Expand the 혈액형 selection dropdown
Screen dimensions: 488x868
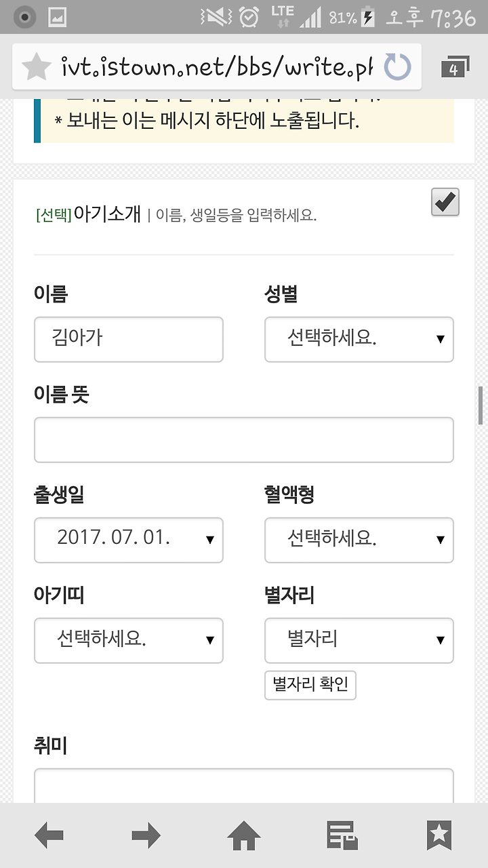click(359, 540)
